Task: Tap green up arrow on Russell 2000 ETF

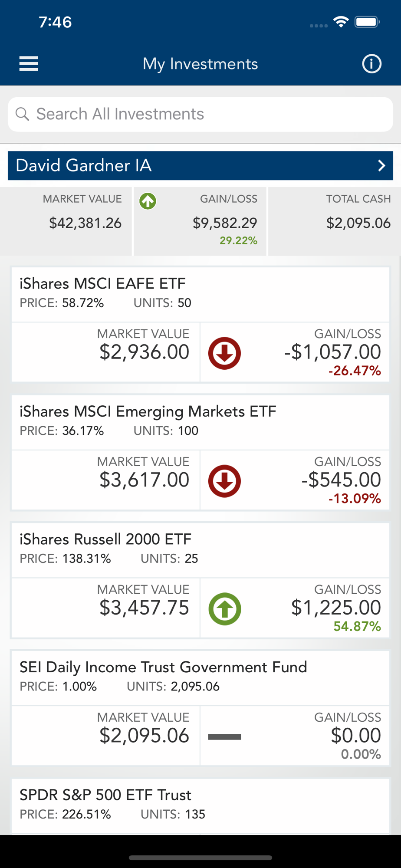Action: pyautogui.click(x=224, y=609)
